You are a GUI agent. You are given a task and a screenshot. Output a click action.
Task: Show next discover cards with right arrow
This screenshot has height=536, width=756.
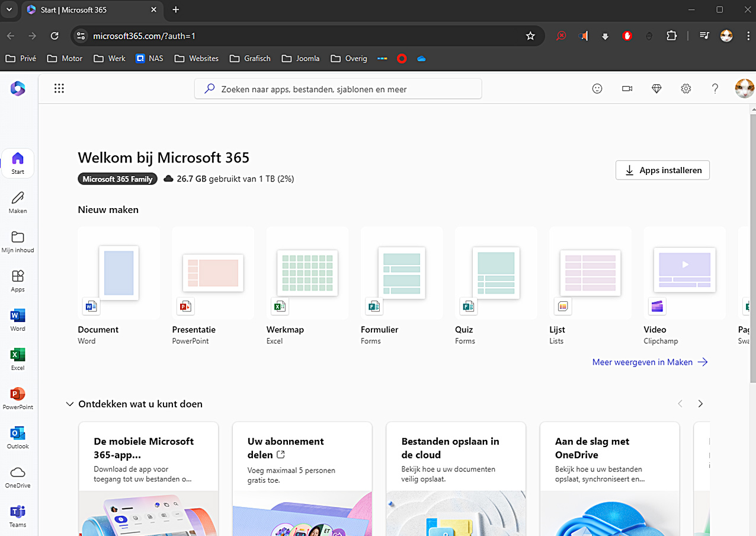click(700, 404)
